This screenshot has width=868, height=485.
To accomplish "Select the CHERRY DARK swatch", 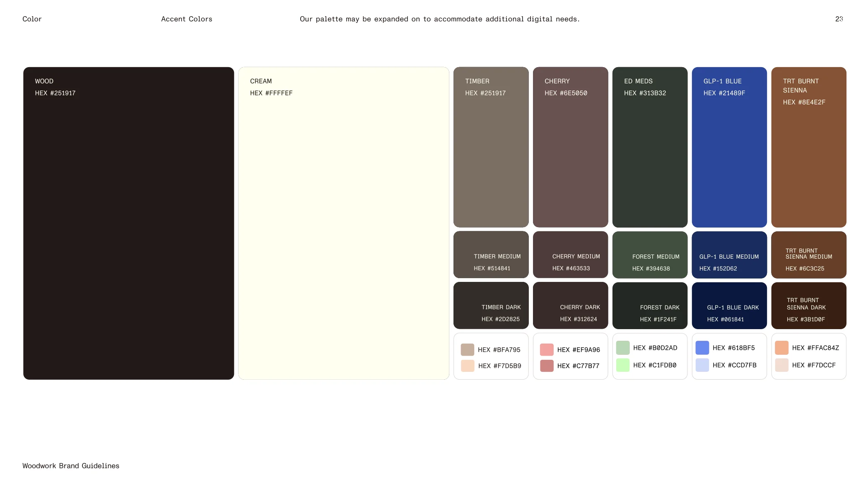I will 570,306.
